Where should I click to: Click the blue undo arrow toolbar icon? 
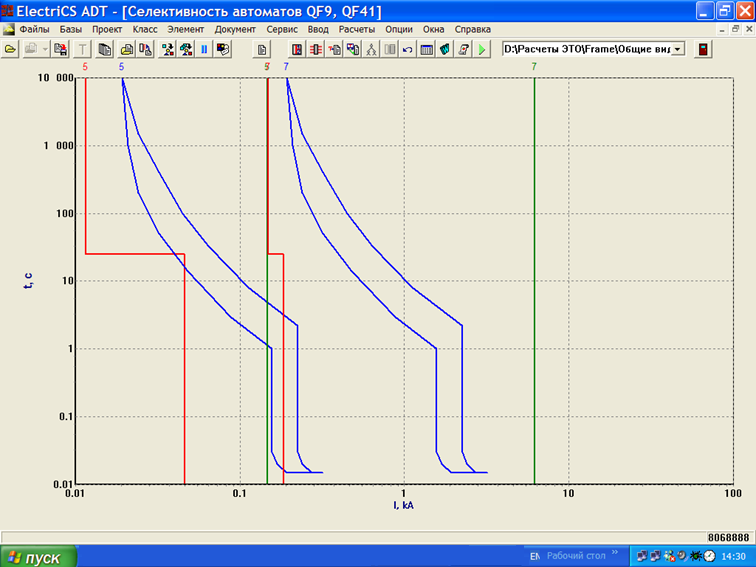point(408,49)
